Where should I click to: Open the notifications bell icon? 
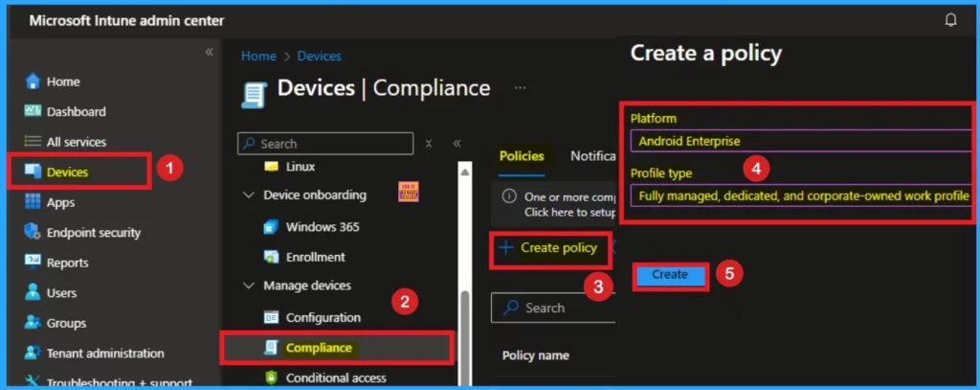(x=950, y=20)
